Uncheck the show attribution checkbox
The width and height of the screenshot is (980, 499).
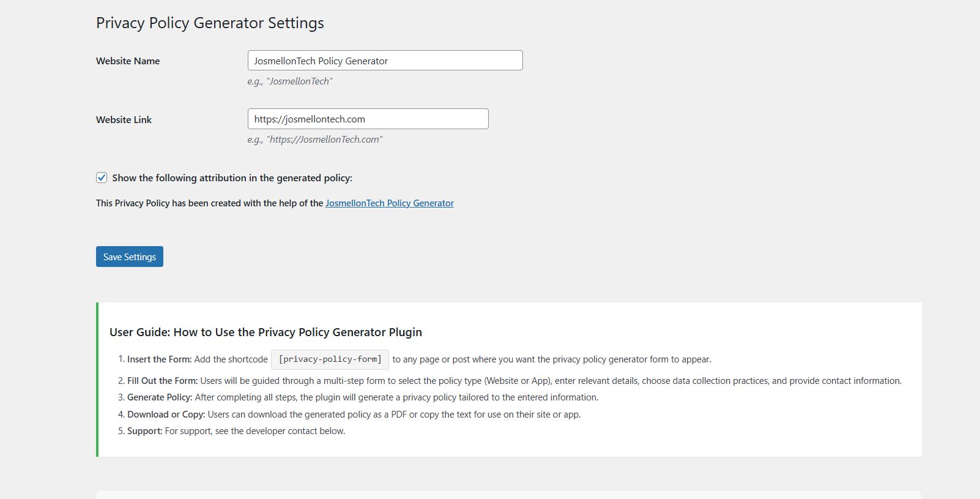point(102,178)
